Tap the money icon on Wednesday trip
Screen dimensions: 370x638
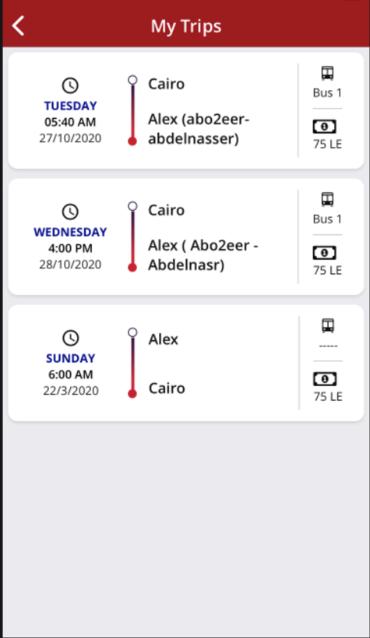tap(324, 253)
